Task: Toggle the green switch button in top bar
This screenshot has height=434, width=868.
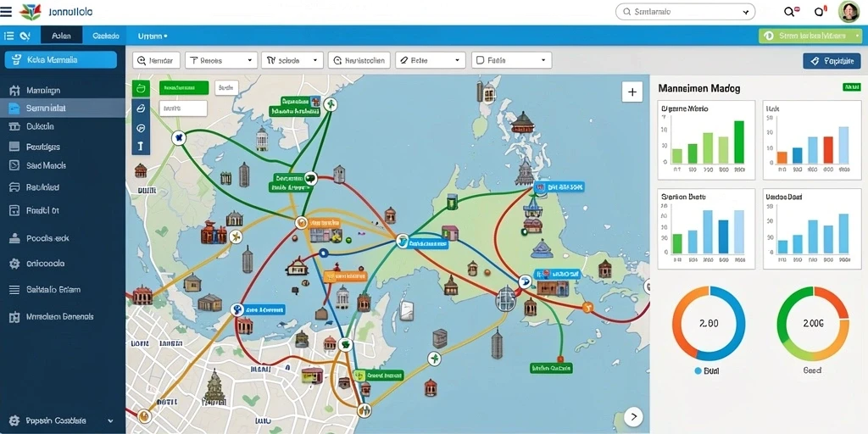Action: (x=811, y=36)
